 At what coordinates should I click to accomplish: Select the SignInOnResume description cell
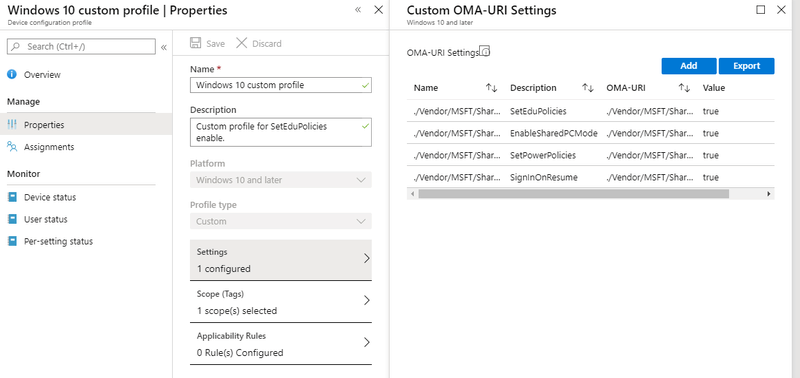(x=544, y=178)
